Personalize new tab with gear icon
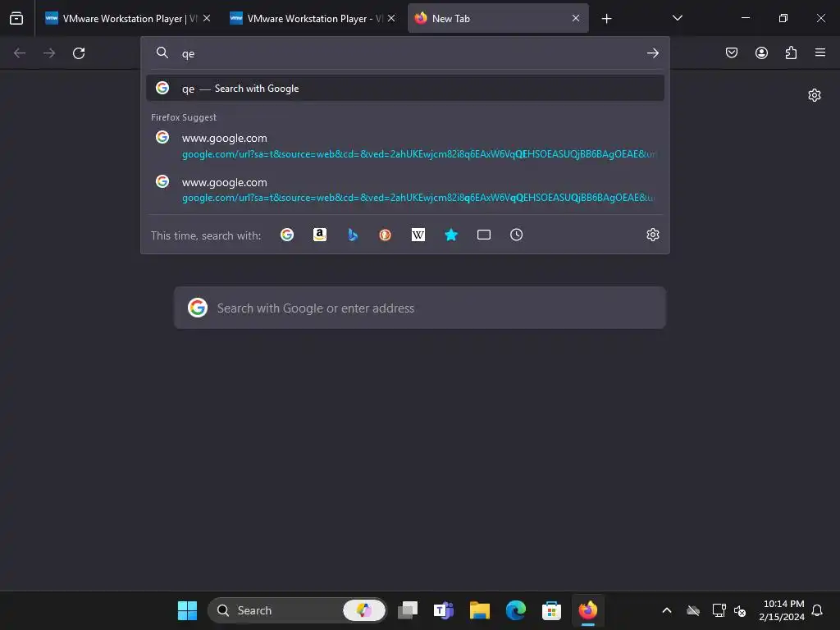Screen dimensions: 840x630 (x=815, y=95)
